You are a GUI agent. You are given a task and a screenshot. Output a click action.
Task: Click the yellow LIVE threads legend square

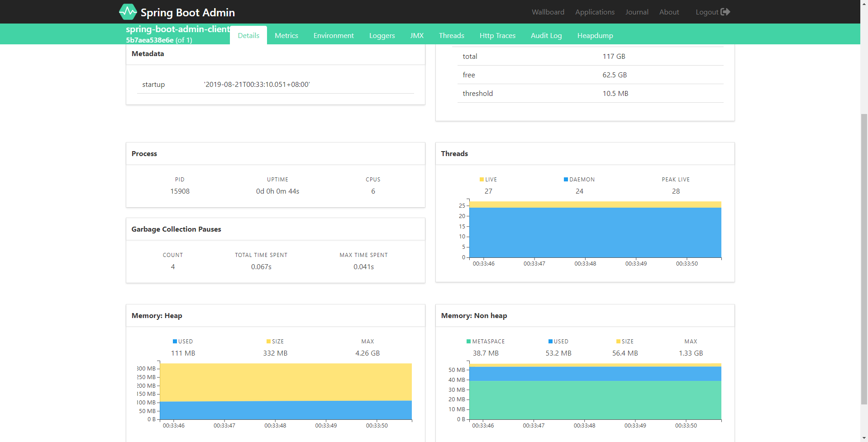click(482, 180)
